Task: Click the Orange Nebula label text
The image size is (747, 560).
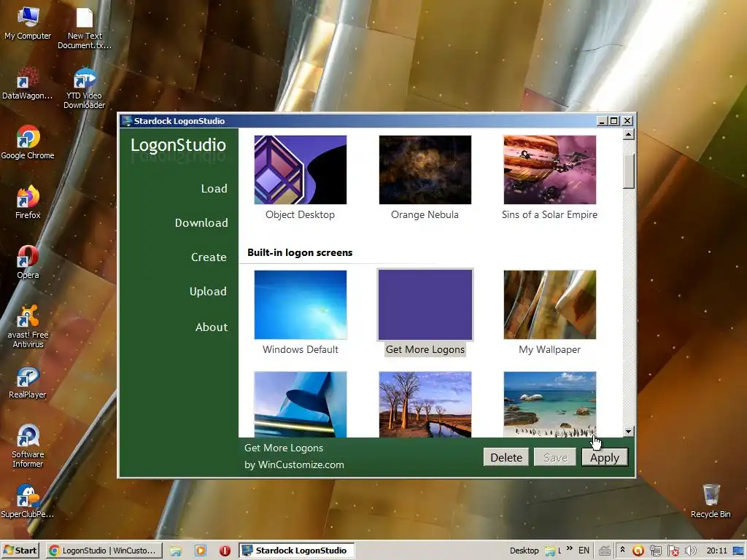Action: point(425,215)
